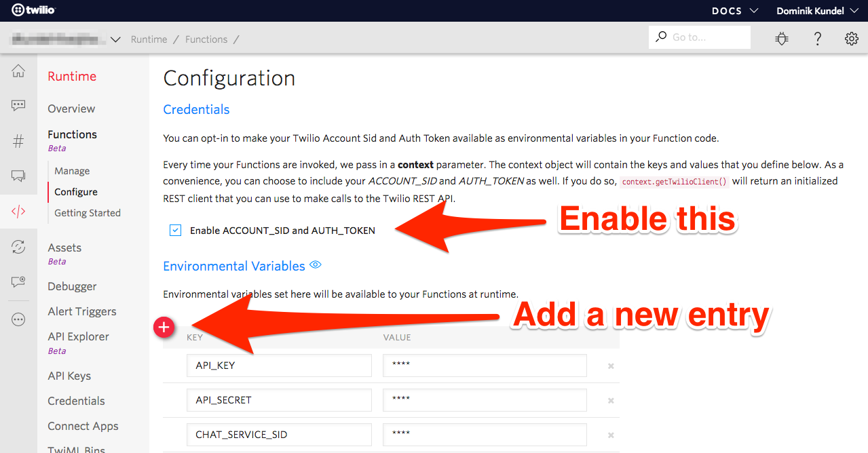The image size is (868, 453).
Task: Open Credentials in sidebar
Action: [x=76, y=401]
